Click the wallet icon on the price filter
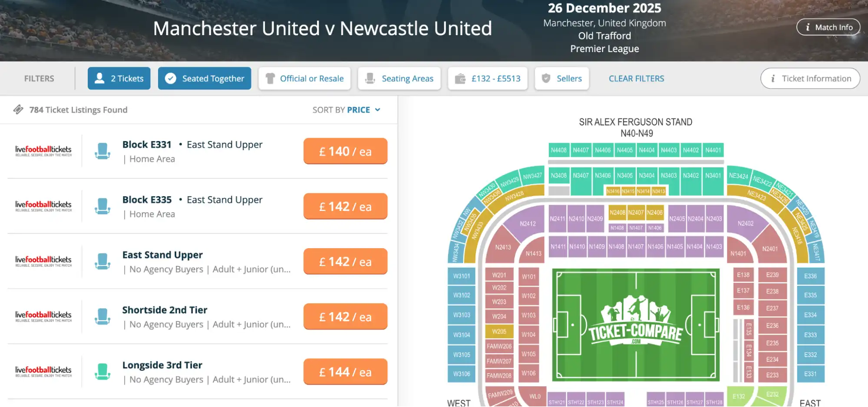Image resolution: width=868 pixels, height=407 pixels. [459, 78]
